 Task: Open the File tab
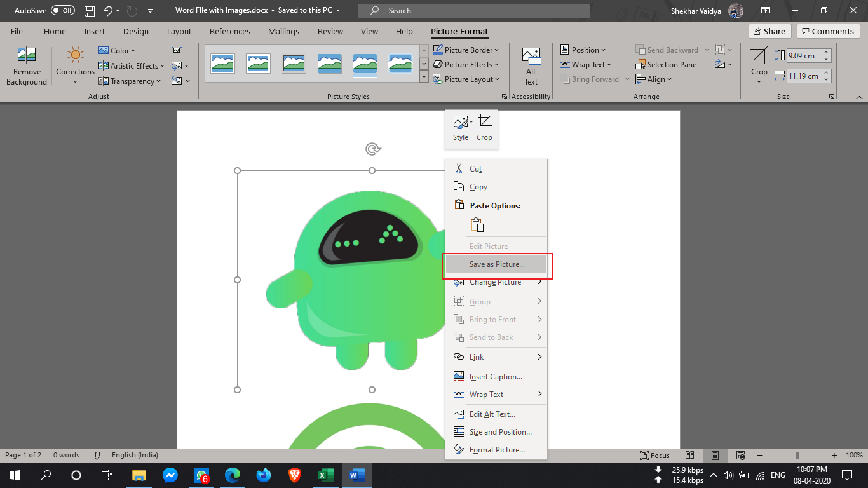(x=17, y=31)
